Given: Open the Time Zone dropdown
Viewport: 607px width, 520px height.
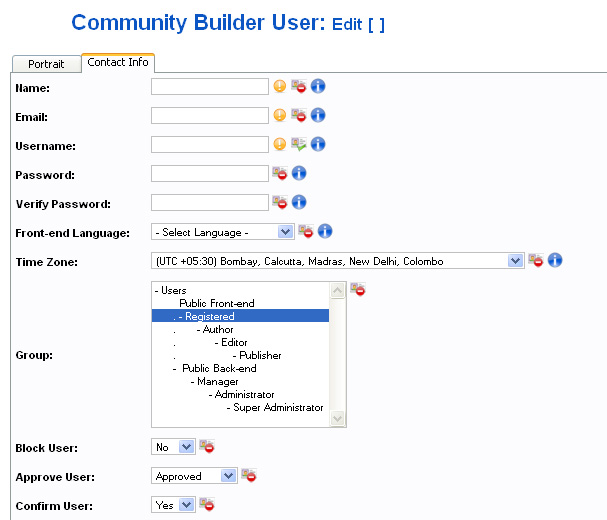Looking at the screenshot, I should pos(338,261).
